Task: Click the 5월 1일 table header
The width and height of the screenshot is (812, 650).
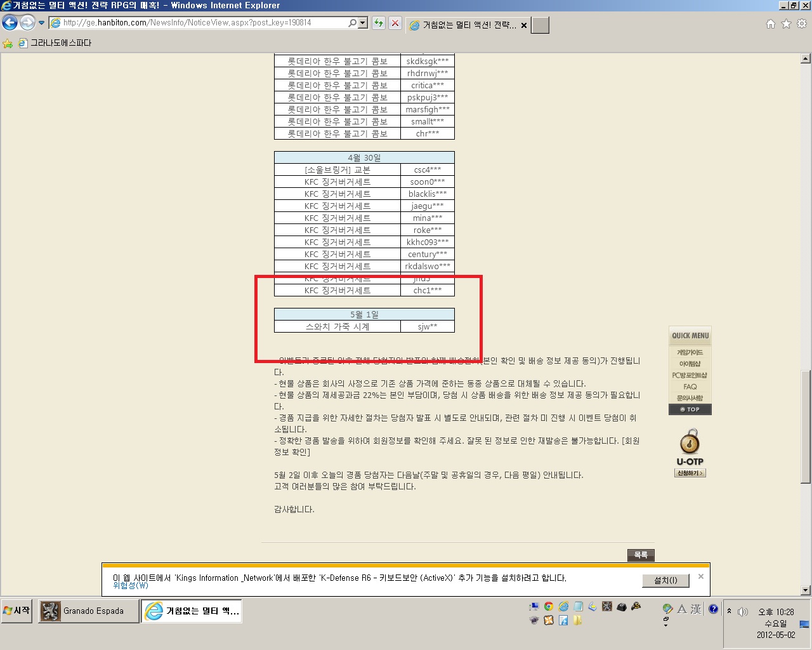Action: pyautogui.click(x=364, y=314)
